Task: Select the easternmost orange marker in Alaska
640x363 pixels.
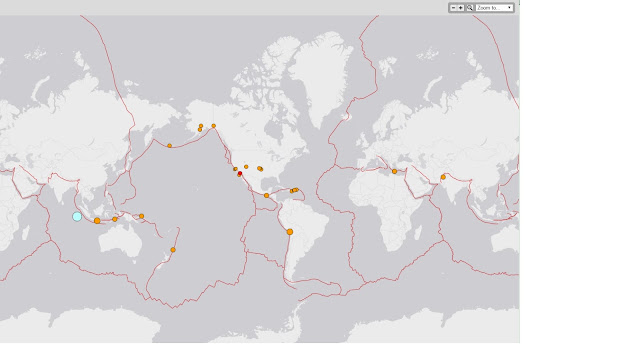Action: tap(213, 126)
